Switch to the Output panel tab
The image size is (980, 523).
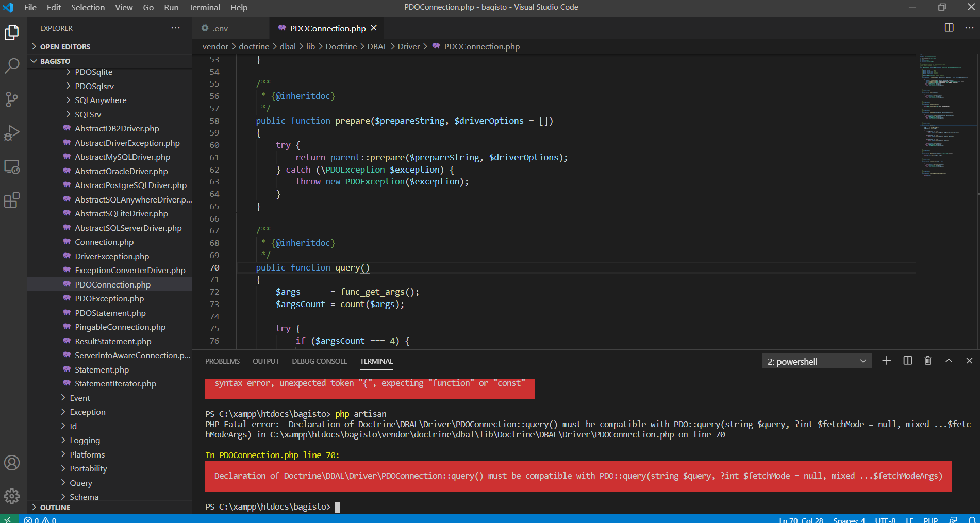265,361
